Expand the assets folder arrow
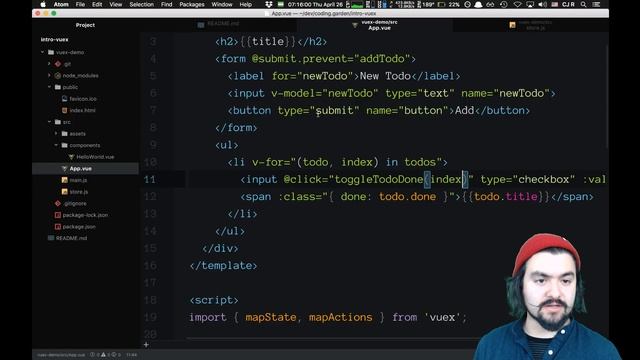This screenshot has width=640, height=360. pyautogui.click(x=56, y=133)
